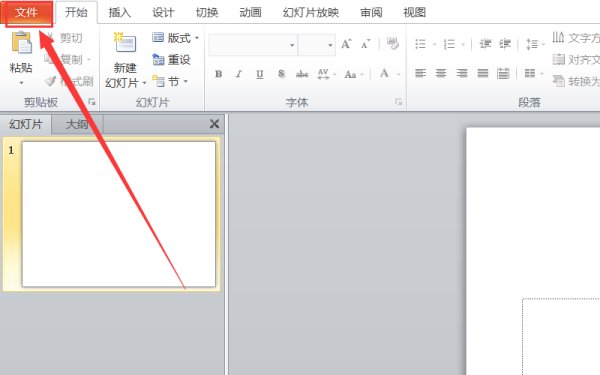Image resolution: width=600 pixels, height=375 pixels.
Task: Toggle underline formatting
Action: click(x=259, y=74)
